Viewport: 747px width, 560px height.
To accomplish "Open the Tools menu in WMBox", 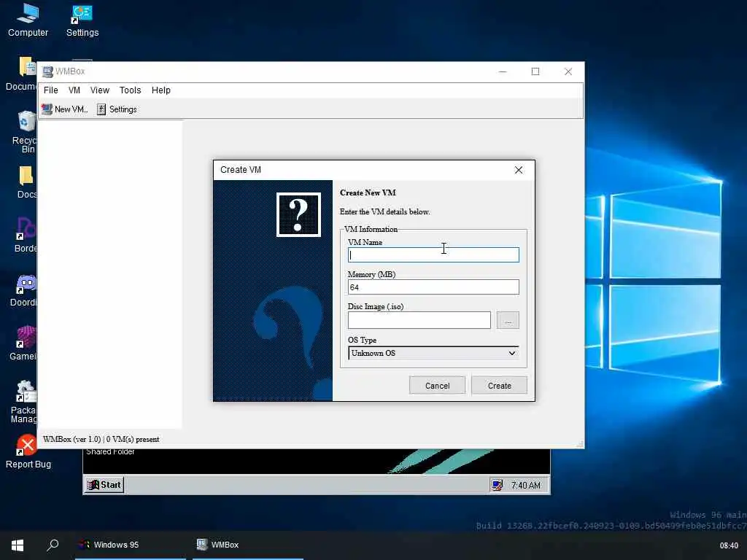I will tap(130, 90).
